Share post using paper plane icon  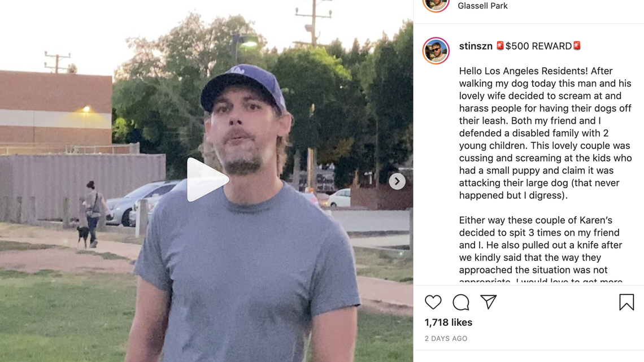coord(488,302)
